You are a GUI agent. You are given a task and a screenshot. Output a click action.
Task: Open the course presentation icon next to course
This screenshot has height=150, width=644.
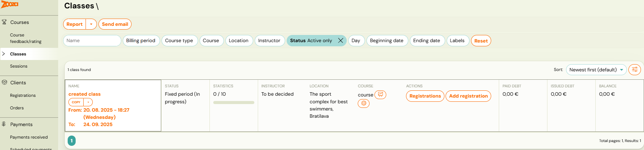380,95
